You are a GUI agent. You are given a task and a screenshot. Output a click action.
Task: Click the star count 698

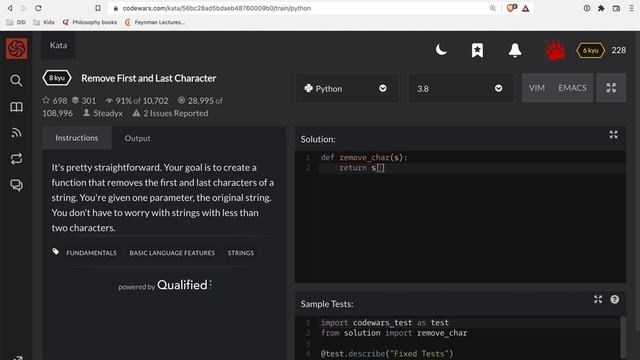(55, 100)
